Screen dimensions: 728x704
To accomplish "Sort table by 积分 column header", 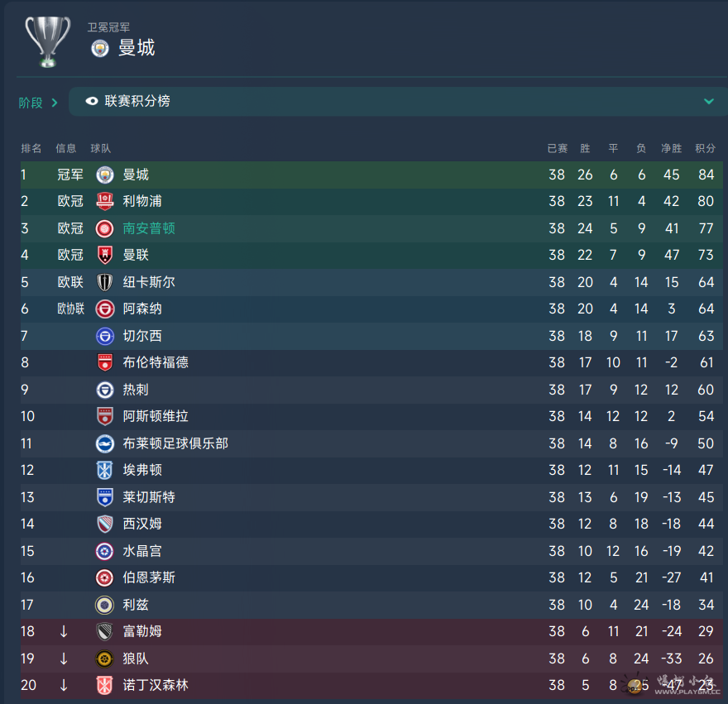I will [x=705, y=148].
